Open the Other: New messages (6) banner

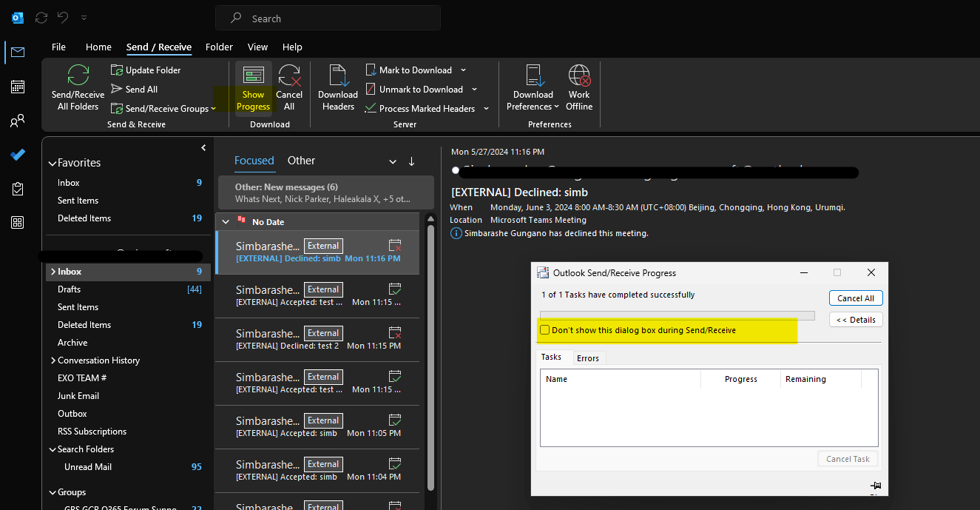[325, 192]
